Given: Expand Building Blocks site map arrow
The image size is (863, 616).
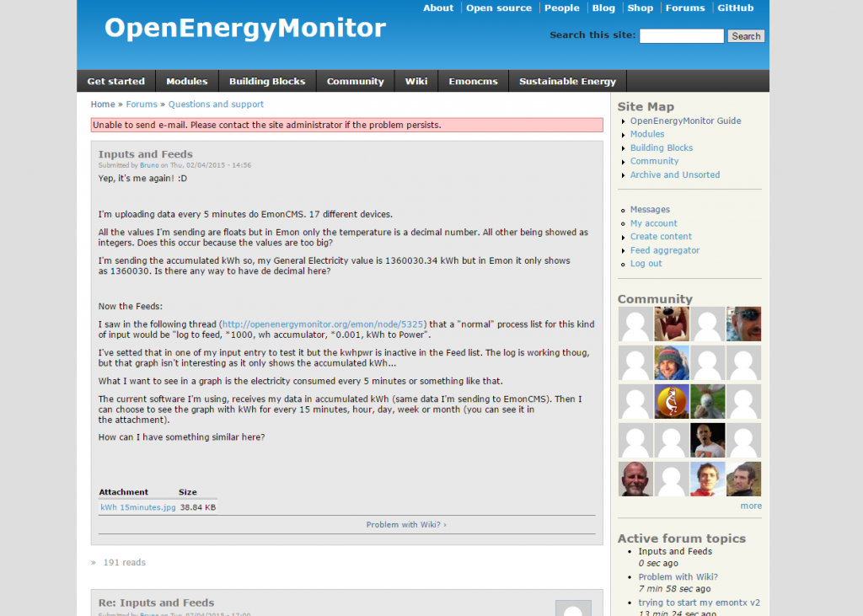Looking at the screenshot, I should pos(623,148).
